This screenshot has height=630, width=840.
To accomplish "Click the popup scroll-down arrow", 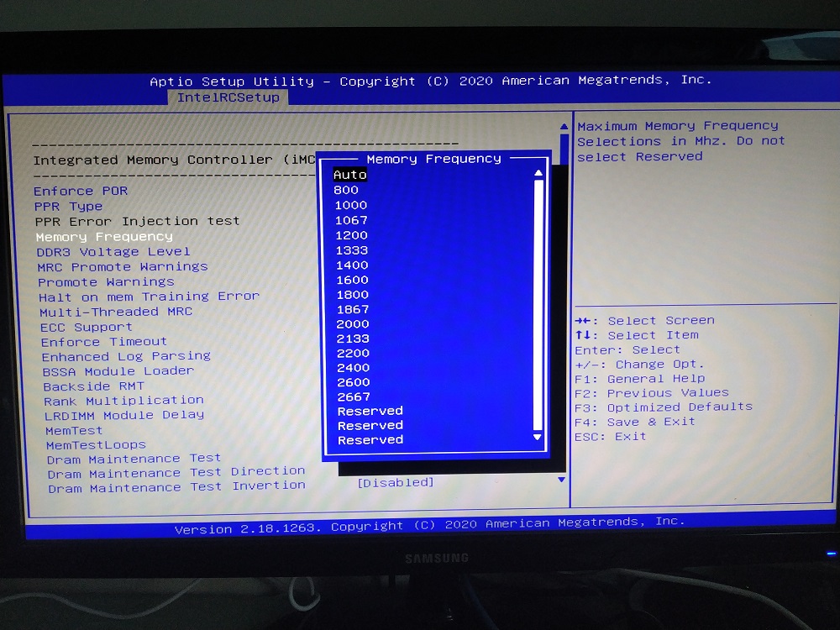I will coord(538,437).
